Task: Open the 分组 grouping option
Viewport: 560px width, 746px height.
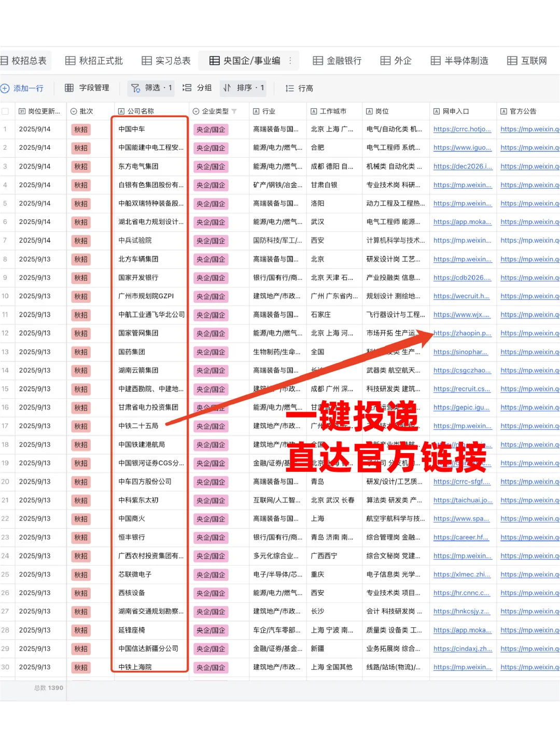Action: point(197,88)
